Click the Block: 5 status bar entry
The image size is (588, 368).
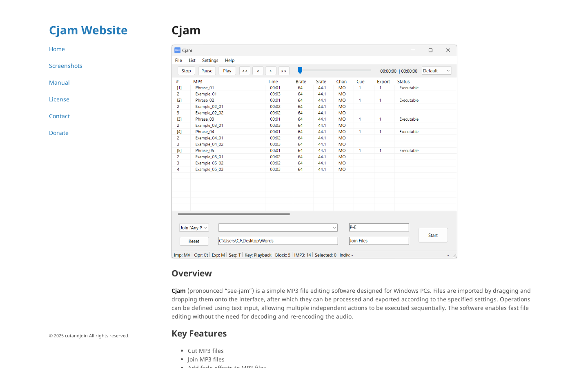(283, 255)
